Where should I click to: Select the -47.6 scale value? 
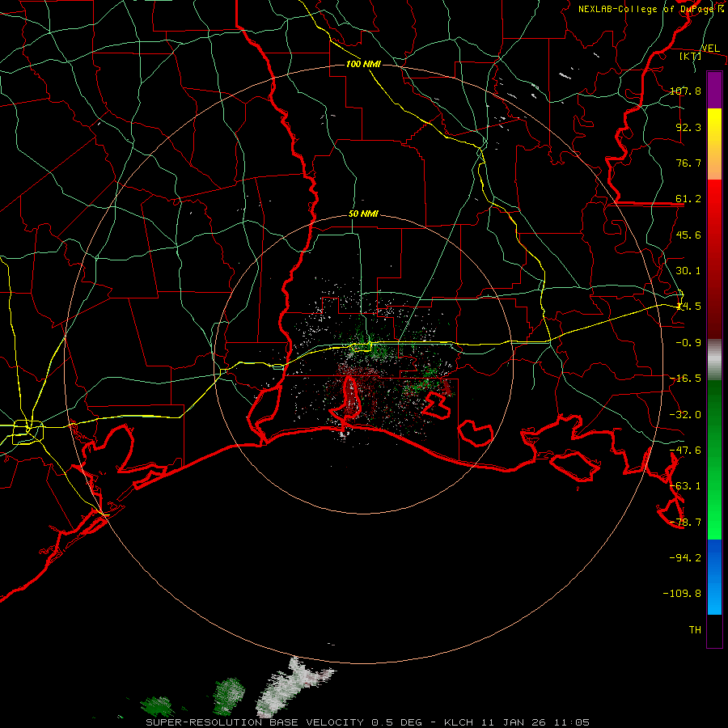(685, 451)
